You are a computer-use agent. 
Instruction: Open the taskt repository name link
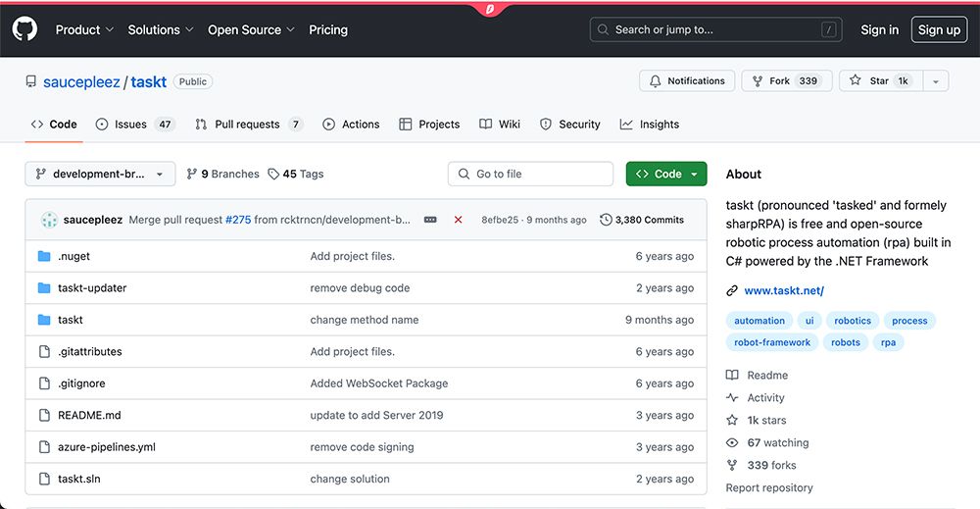(x=149, y=82)
